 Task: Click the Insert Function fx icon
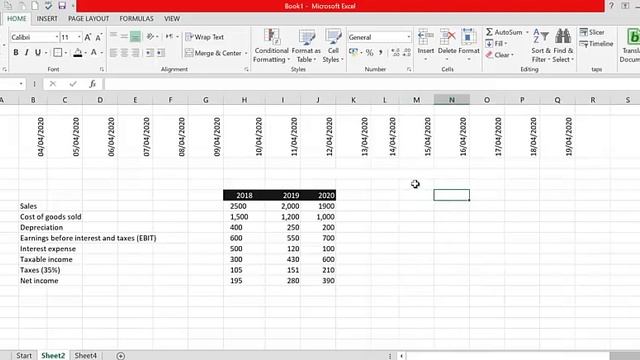pos(93,84)
